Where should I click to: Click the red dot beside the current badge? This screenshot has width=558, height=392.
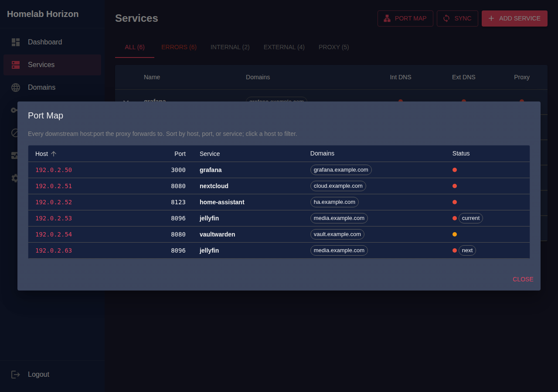point(455,218)
